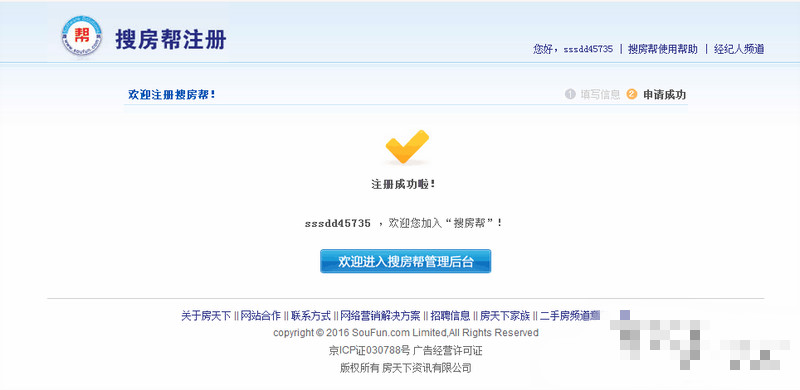
Task: Open 招聘信息 footer link
Action: point(451,315)
